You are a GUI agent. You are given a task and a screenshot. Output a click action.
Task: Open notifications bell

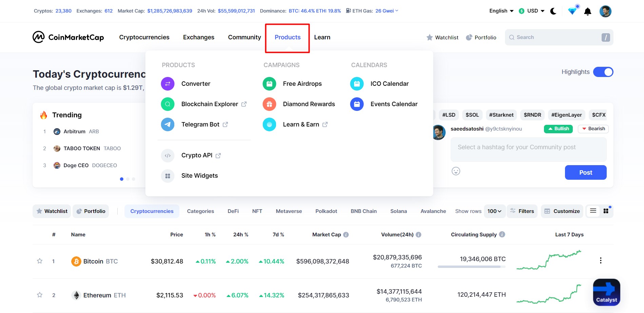[x=588, y=11]
